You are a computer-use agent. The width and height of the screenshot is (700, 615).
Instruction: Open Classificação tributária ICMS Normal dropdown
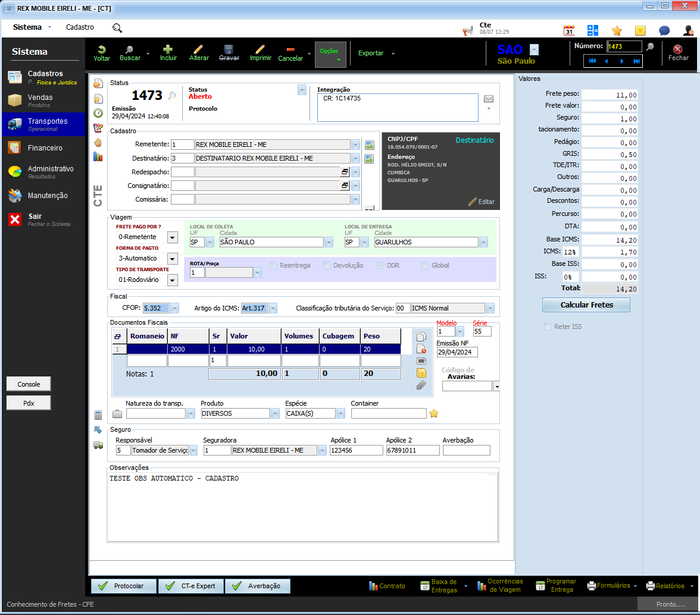[490, 308]
